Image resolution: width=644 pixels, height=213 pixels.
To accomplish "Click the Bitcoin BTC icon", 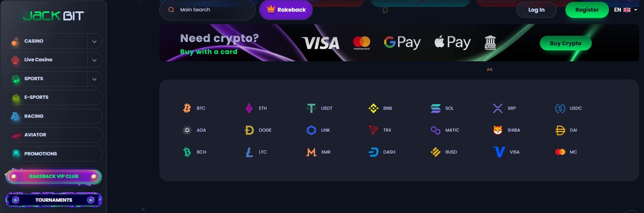I will (187, 108).
